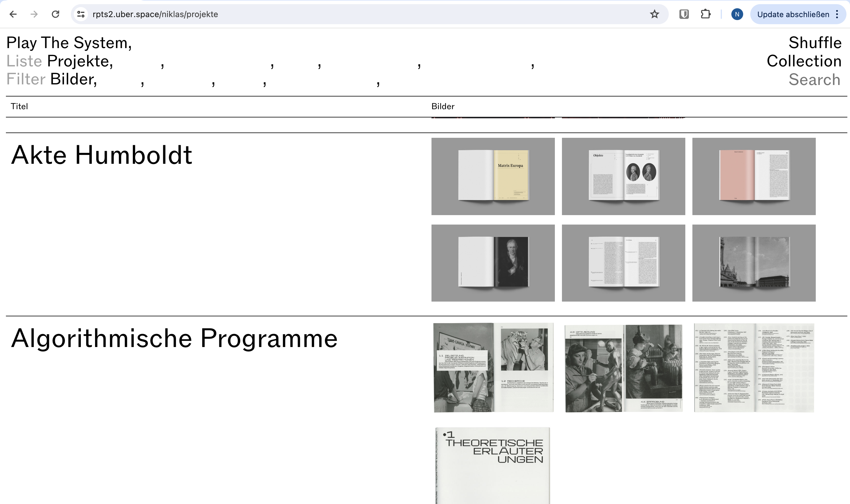Sort by the Titel column header
This screenshot has height=504, width=850.
point(19,106)
